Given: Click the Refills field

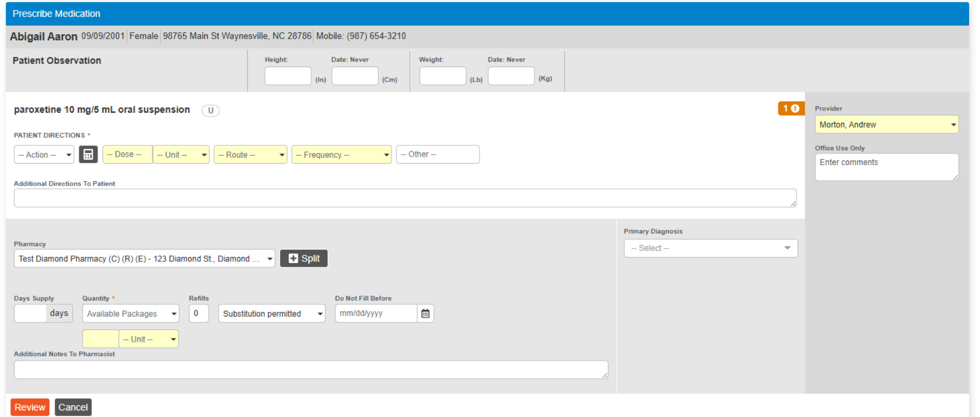Looking at the screenshot, I should point(198,313).
